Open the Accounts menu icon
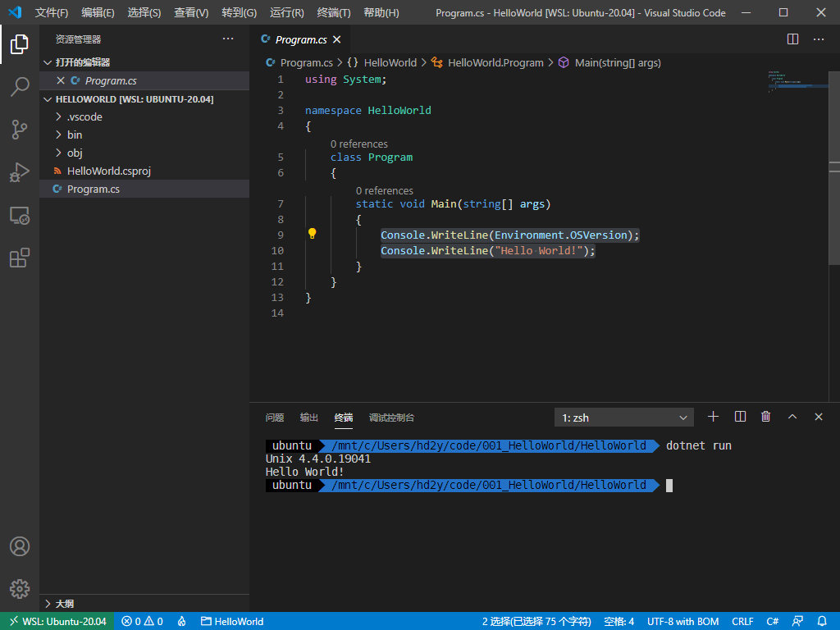Viewport: 840px width, 630px height. pos(20,546)
